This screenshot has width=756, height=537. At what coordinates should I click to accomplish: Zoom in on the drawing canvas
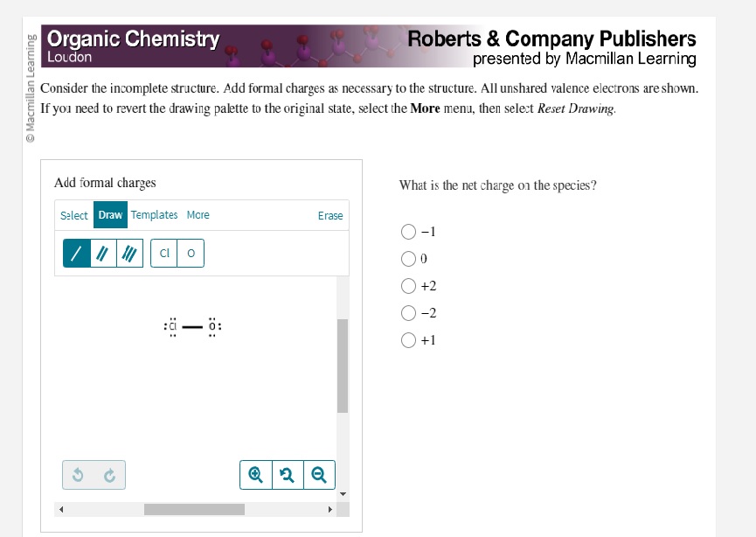(255, 475)
